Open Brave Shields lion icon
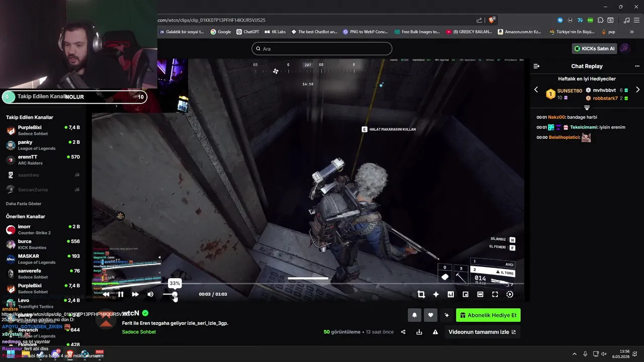The image size is (644, 362). click(x=492, y=20)
